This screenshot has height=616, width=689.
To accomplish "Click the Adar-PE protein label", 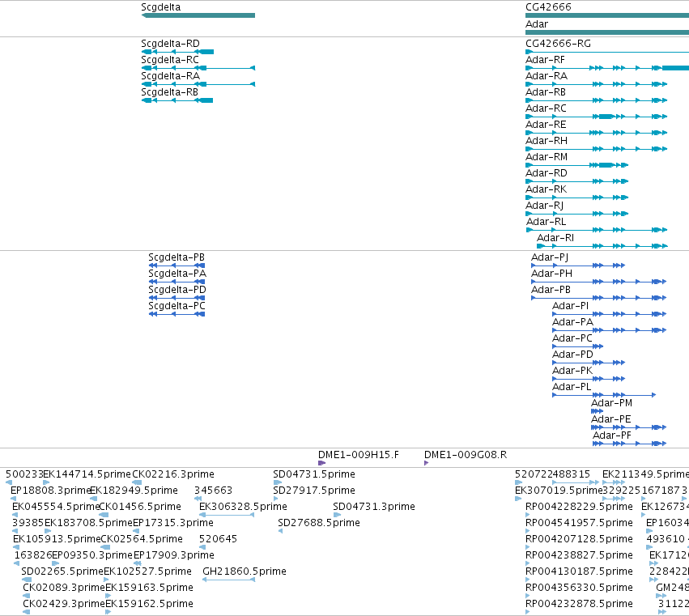I will point(610,419).
